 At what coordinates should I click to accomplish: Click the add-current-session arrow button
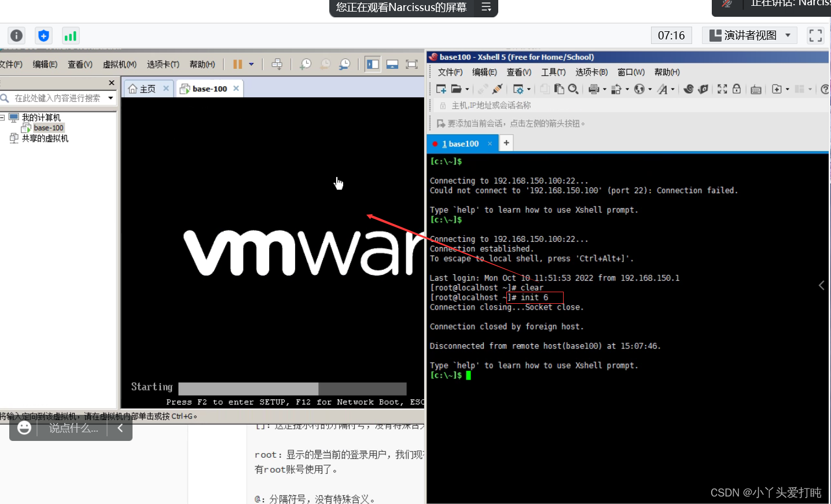tap(441, 123)
